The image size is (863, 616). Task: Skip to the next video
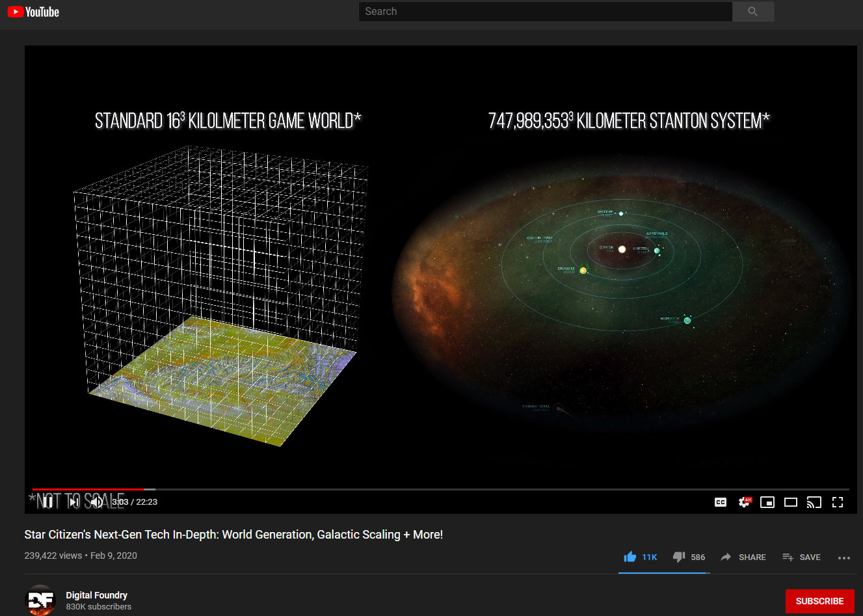pyautogui.click(x=73, y=502)
